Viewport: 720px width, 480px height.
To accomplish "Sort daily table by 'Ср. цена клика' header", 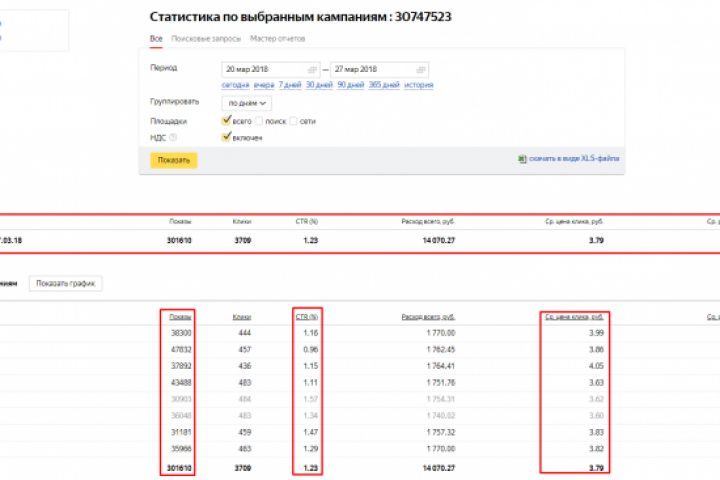I will click(x=574, y=317).
